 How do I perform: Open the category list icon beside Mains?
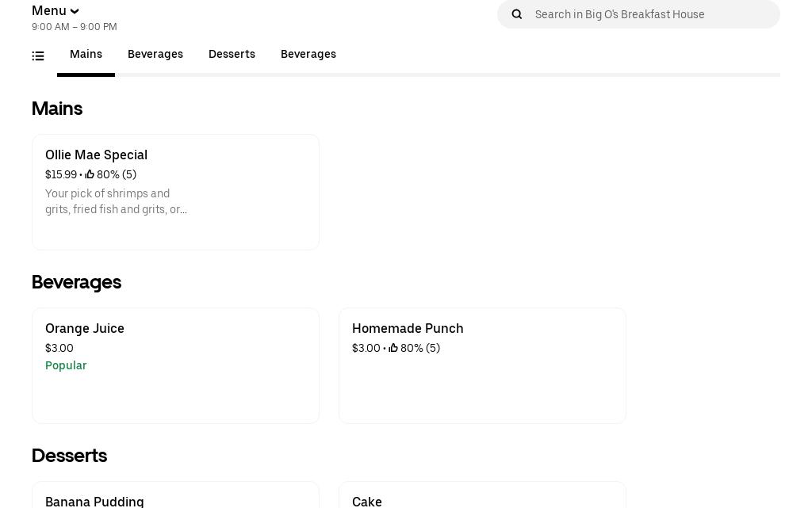point(38,55)
